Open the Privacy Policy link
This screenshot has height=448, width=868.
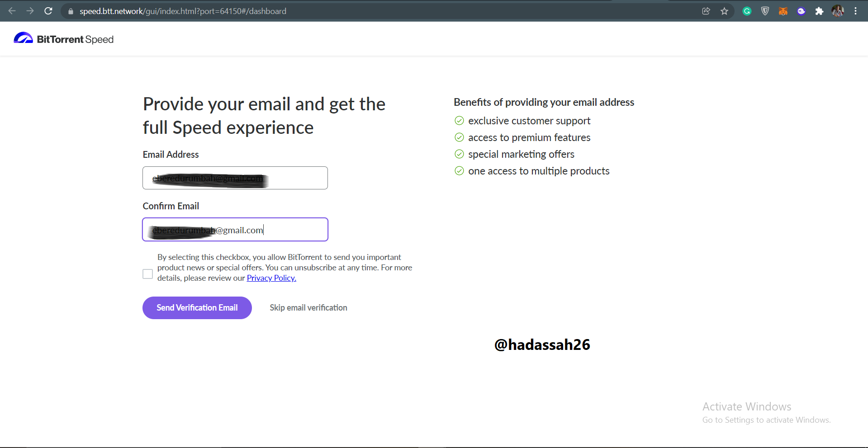(x=271, y=278)
